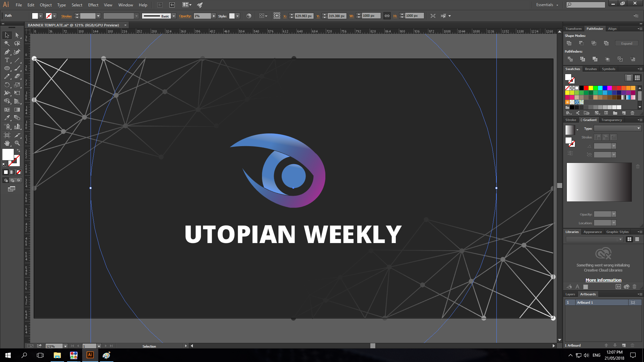Select the Symbol Sprayer tool
Image resolution: width=644 pixels, height=362 pixels.
coord(7,126)
